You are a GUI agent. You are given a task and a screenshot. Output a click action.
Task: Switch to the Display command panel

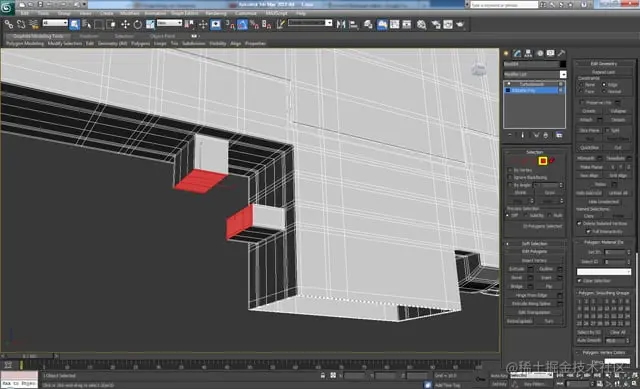click(x=551, y=53)
